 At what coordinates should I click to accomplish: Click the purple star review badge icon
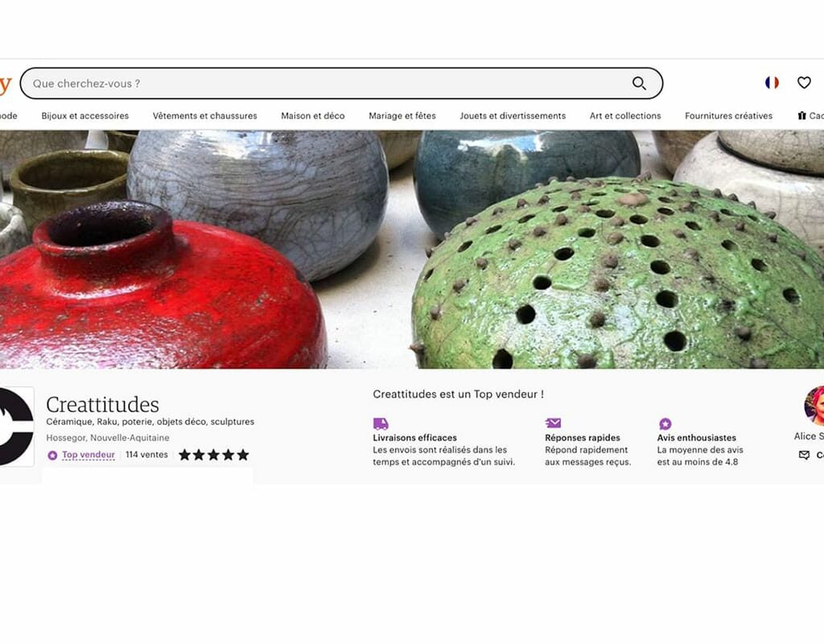pyautogui.click(x=665, y=423)
